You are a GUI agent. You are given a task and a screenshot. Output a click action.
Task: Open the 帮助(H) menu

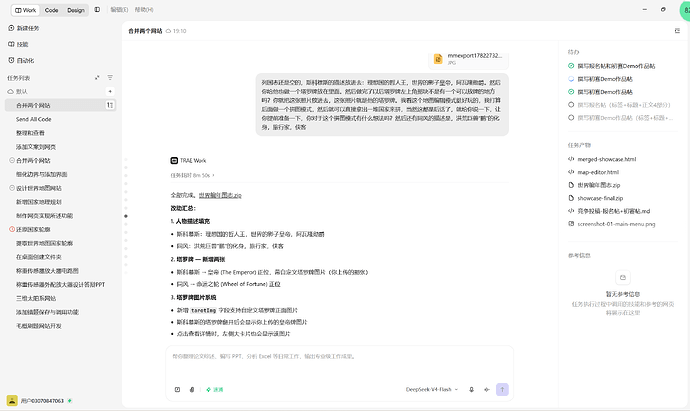[x=144, y=10]
